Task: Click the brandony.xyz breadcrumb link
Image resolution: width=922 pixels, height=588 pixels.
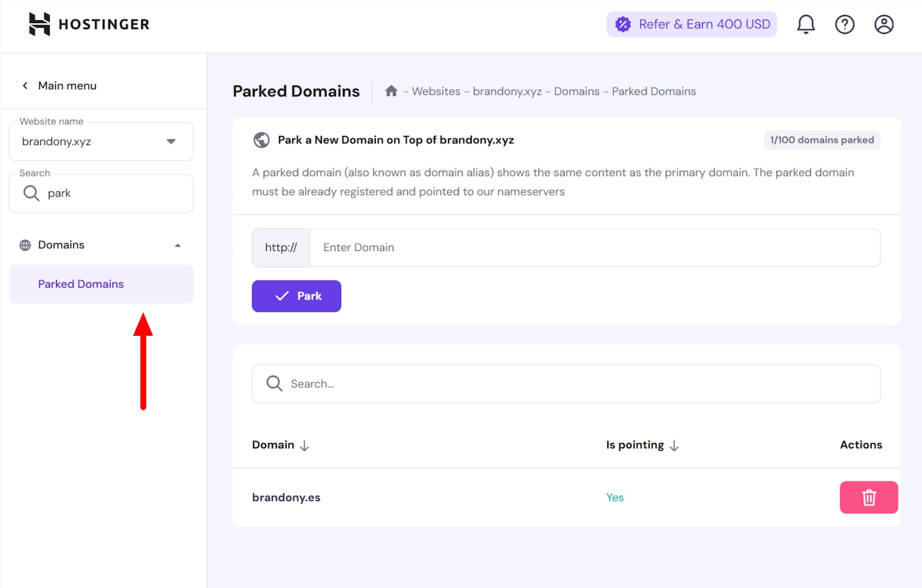Action: [507, 92]
